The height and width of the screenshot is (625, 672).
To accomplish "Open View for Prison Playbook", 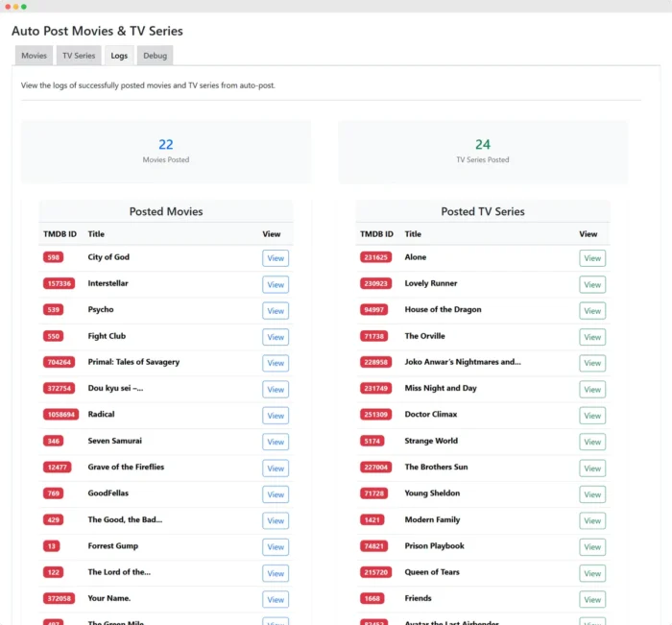I will click(592, 547).
